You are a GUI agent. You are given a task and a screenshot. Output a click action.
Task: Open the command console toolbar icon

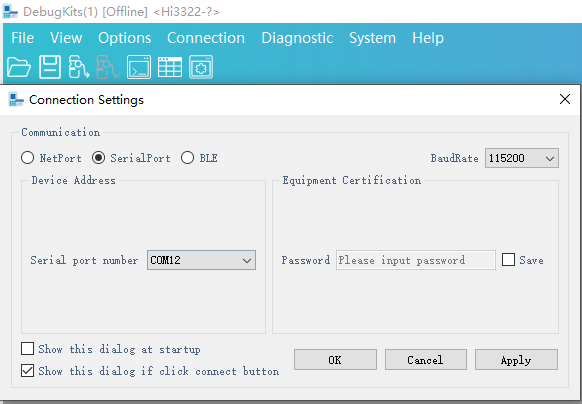[x=139, y=67]
